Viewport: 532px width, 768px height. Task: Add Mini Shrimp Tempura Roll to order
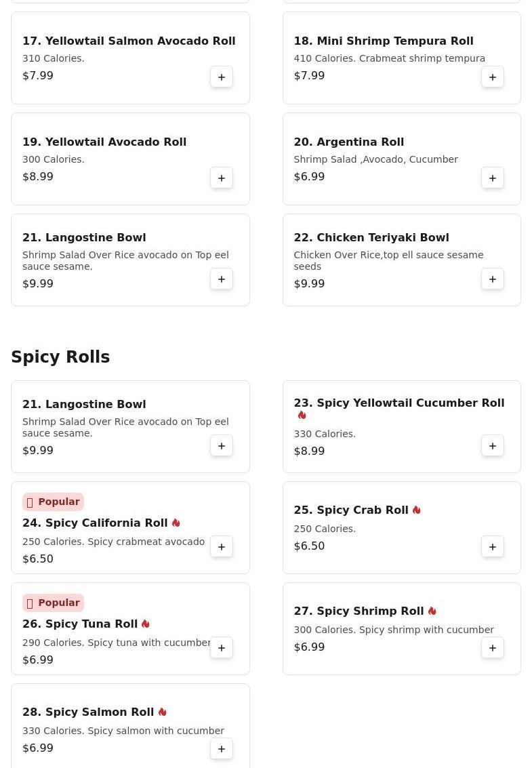493,77
